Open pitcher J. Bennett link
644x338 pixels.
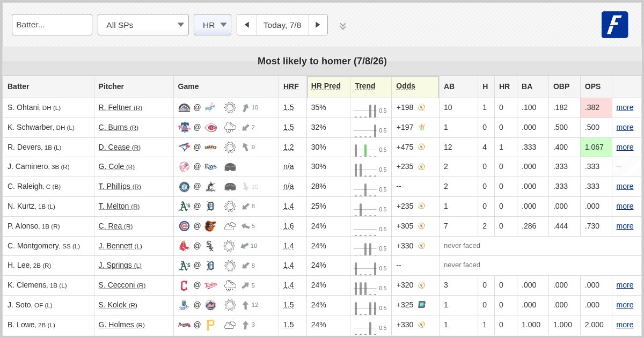(120, 246)
